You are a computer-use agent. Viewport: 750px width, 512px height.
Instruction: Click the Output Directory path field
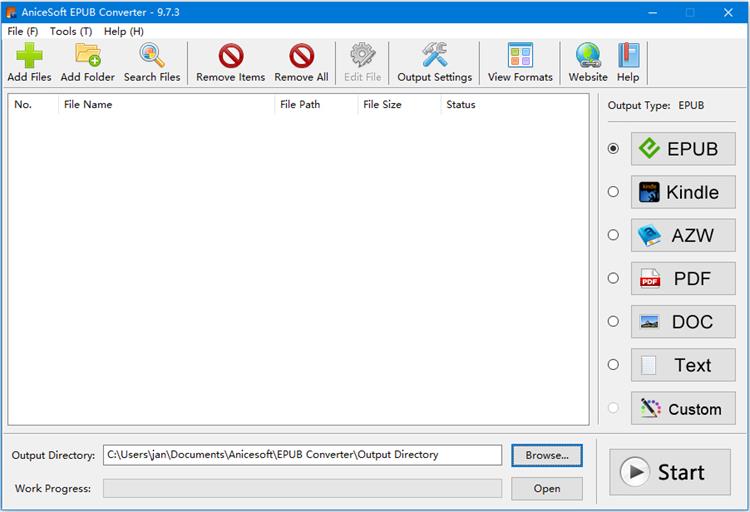(302, 455)
